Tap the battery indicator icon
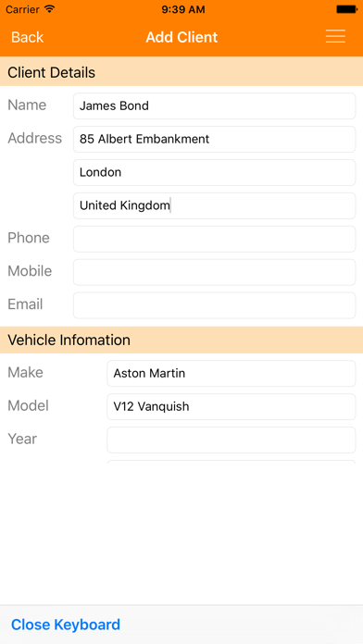This screenshot has height=644, width=363. [346, 9]
